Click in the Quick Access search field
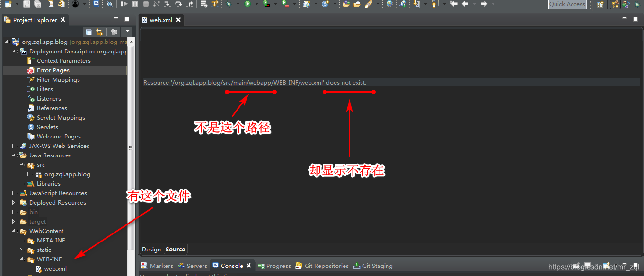Image resolution: width=644 pixels, height=276 pixels. (x=567, y=4)
